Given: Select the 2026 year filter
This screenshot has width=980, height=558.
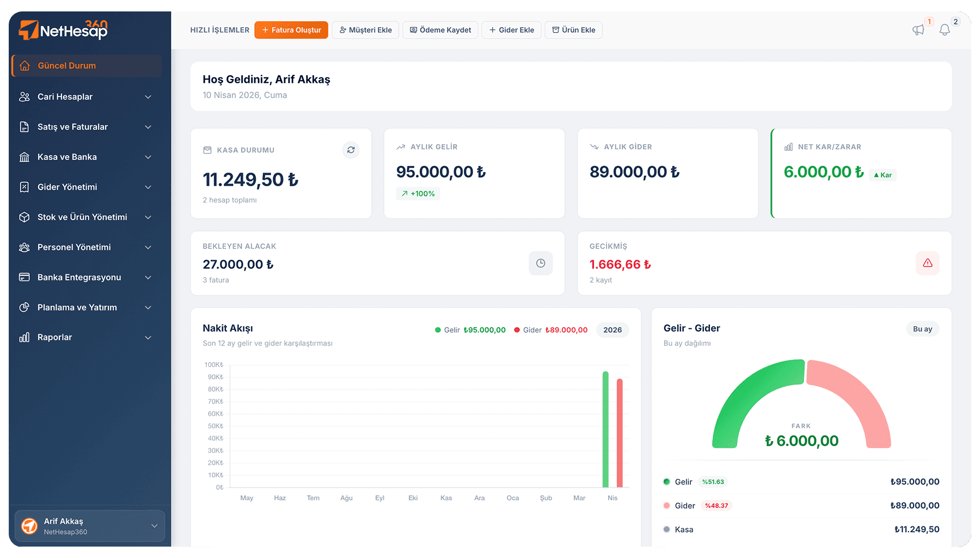Looking at the screenshot, I should 612,330.
